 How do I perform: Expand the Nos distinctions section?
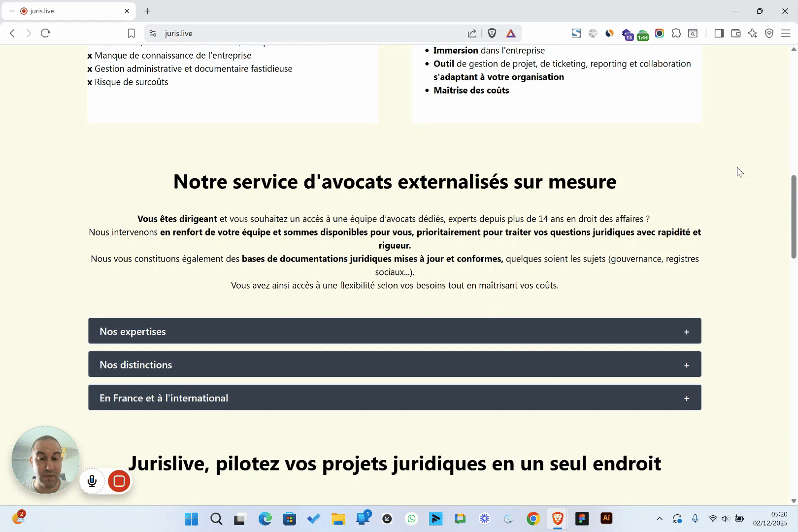[x=395, y=365]
